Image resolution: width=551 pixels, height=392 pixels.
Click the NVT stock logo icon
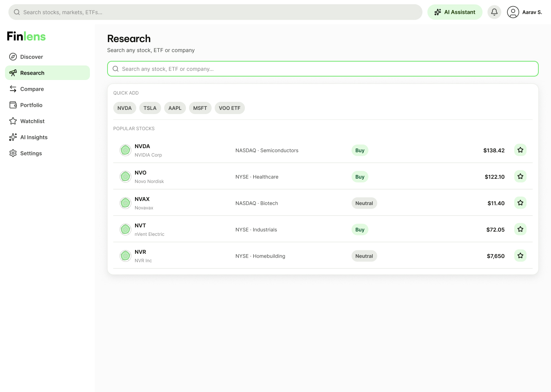(x=126, y=230)
